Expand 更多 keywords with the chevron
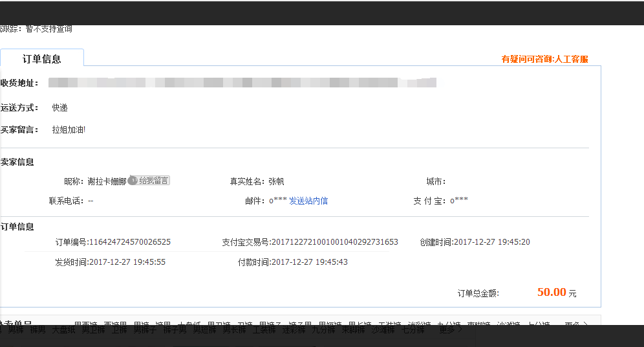The width and height of the screenshot is (644, 347). [451, 330]
